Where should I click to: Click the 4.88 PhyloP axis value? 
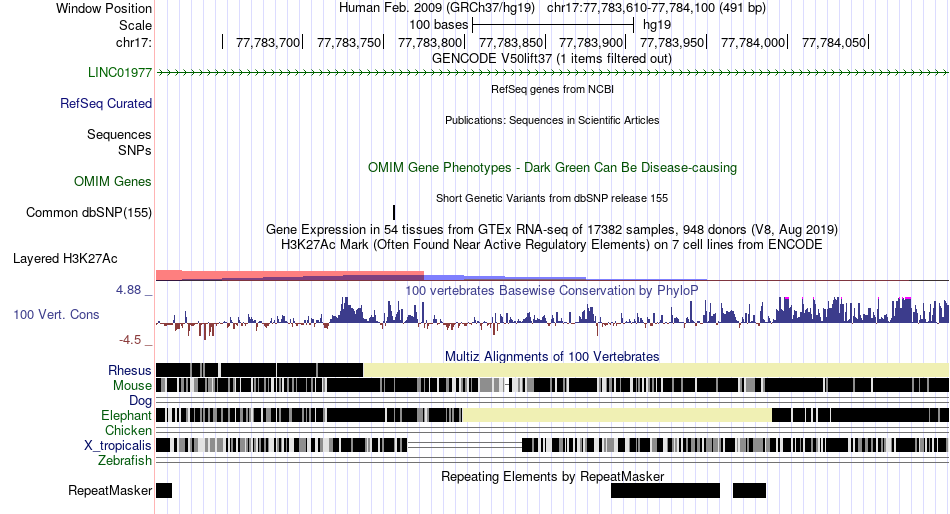pos(128,290)
